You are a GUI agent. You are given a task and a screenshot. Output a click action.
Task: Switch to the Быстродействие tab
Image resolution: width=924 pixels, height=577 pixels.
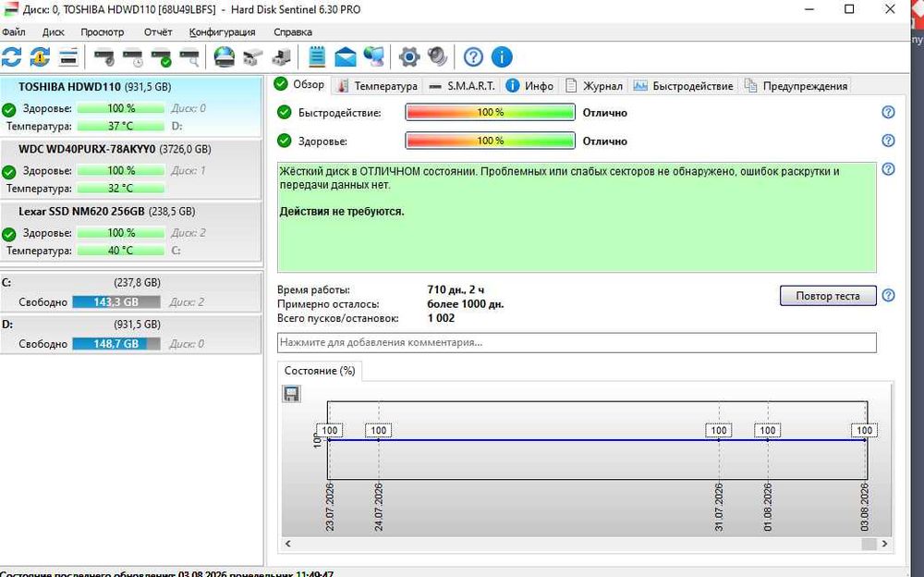[683, 86]
